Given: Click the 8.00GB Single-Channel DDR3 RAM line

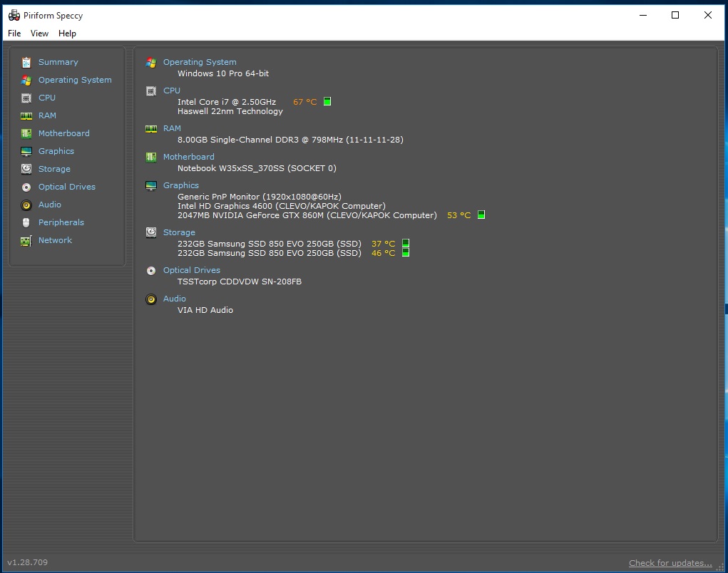Looking at the screenshot, I should tap(290, 140).
